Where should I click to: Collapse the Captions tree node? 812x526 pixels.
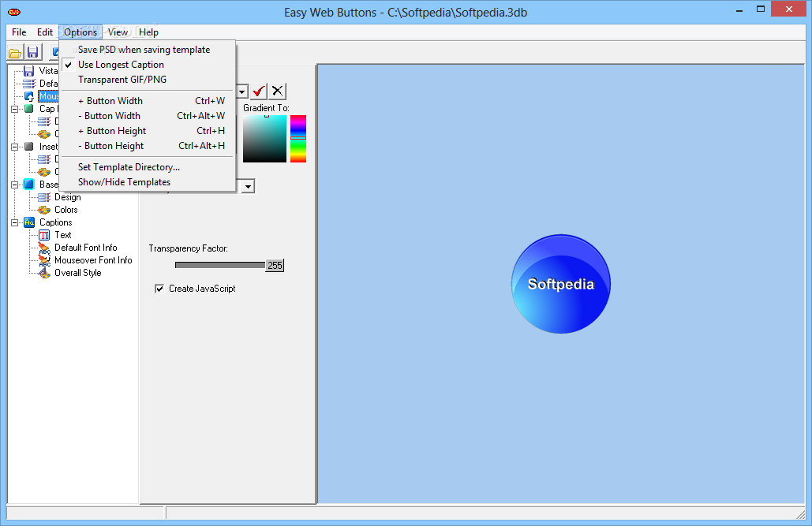tap(15, 222)
